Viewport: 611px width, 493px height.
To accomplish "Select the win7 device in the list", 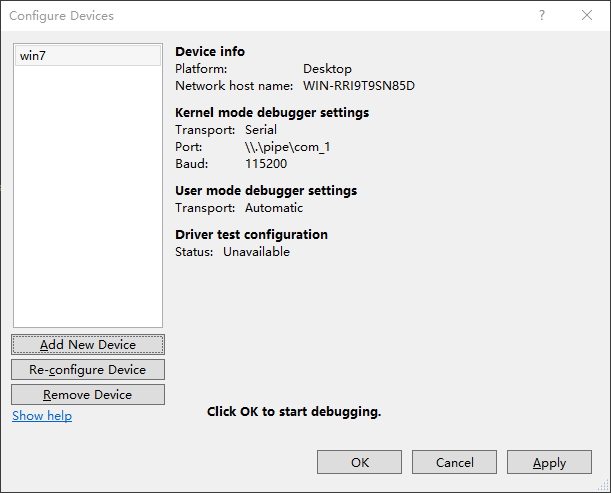I will (x=87, y=56).
